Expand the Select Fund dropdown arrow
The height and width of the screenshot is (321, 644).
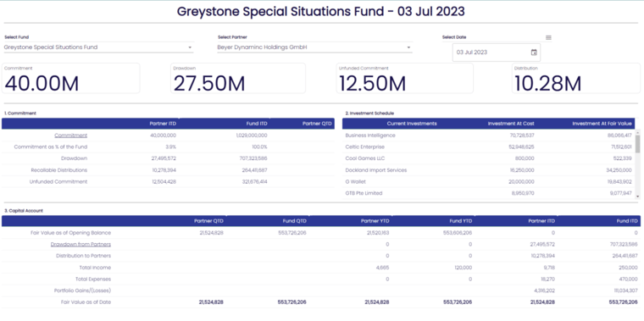pos(190,47)
